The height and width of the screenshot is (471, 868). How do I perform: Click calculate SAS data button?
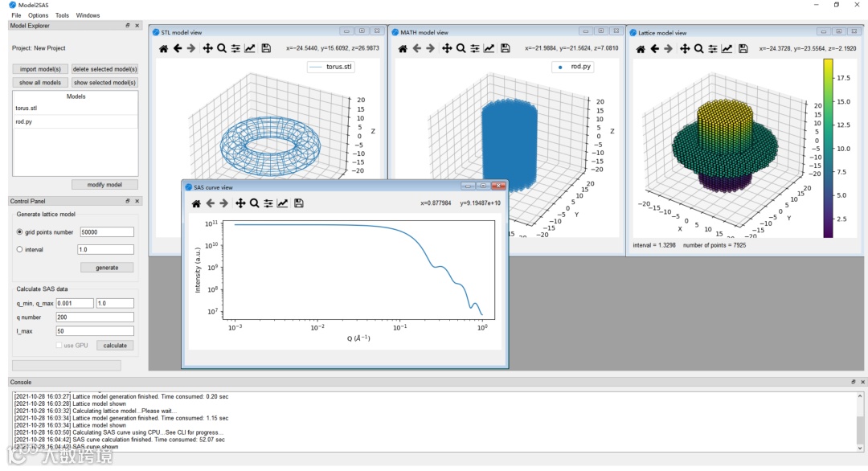coord(115,346)
